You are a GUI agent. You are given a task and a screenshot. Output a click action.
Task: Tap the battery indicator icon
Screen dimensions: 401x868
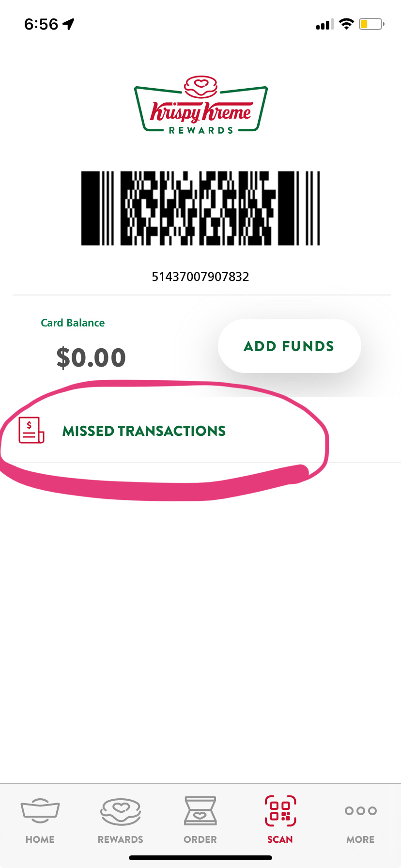[x=371, y=24]
